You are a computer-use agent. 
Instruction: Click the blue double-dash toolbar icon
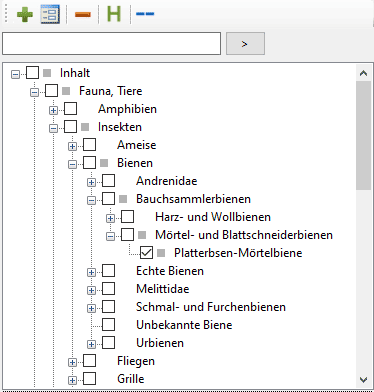[x=145, y=14]
